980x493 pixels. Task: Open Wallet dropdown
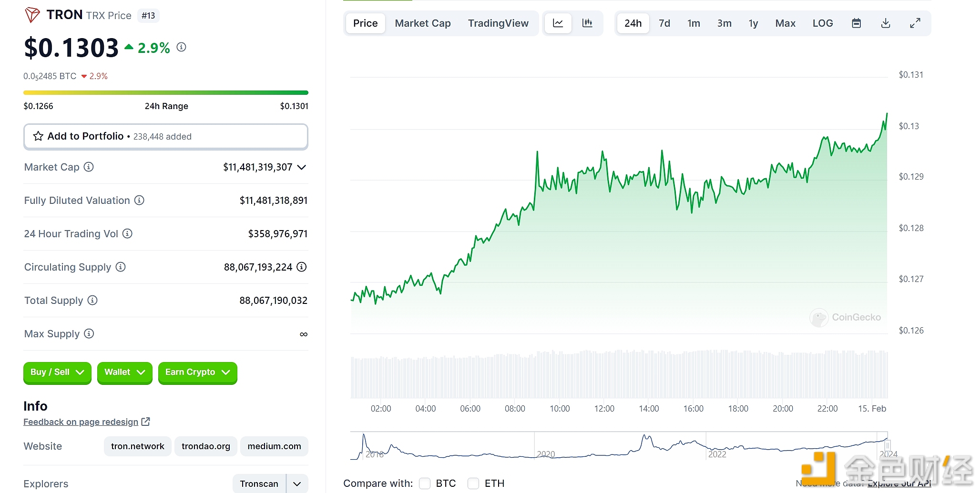pos(124,372)
